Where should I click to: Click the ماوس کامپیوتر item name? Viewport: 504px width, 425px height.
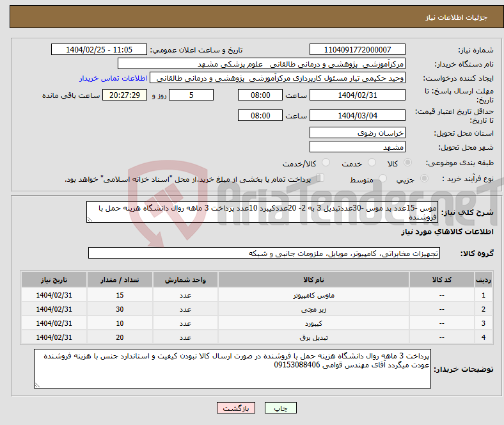coord(313,295)
